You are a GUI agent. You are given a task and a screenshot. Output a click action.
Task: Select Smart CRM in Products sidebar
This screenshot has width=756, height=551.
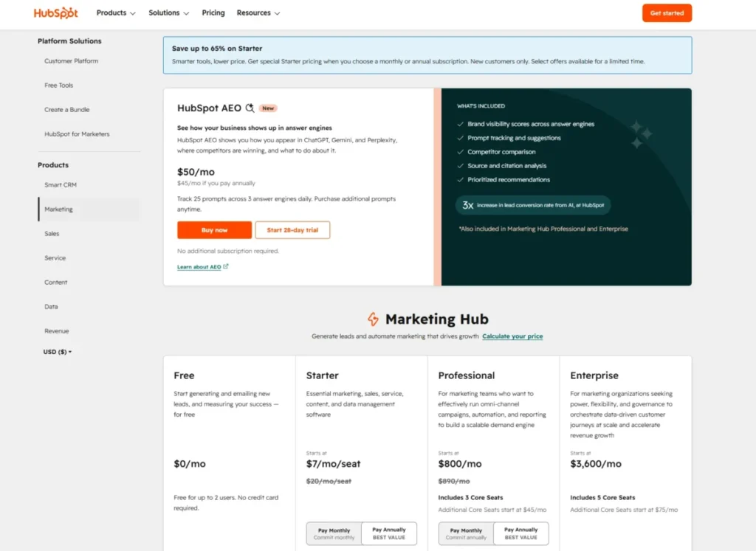pos(61,185)
